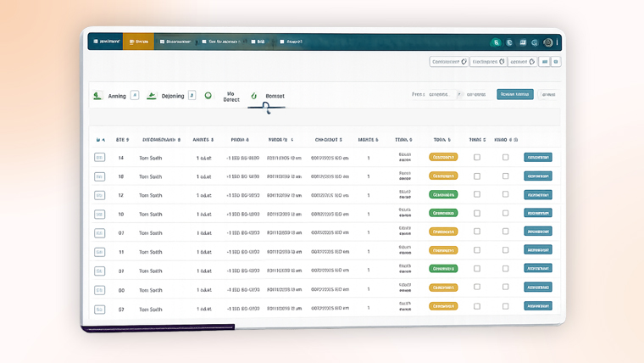Open the user avatar icon in header
644x363 pixels.
pos(547,42)
